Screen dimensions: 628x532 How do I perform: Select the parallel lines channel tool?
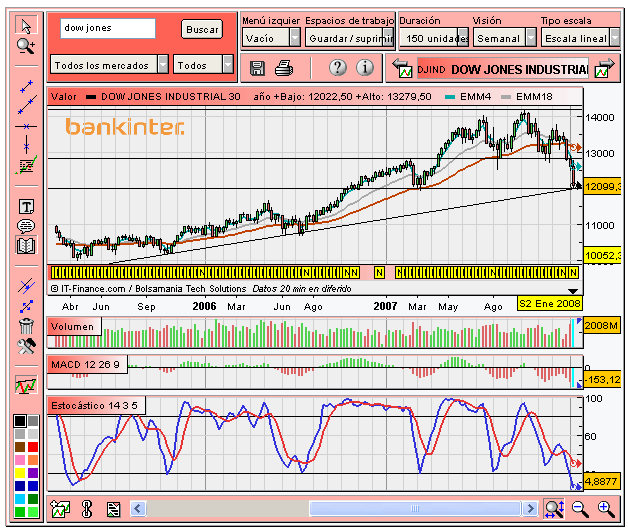pyautogui.click(x=26, y=286)
